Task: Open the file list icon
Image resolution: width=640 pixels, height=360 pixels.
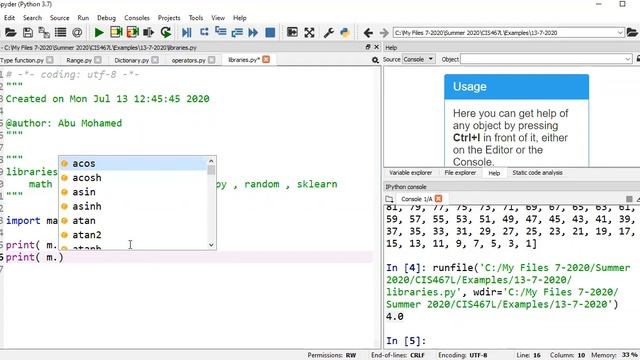Action: 60,33
